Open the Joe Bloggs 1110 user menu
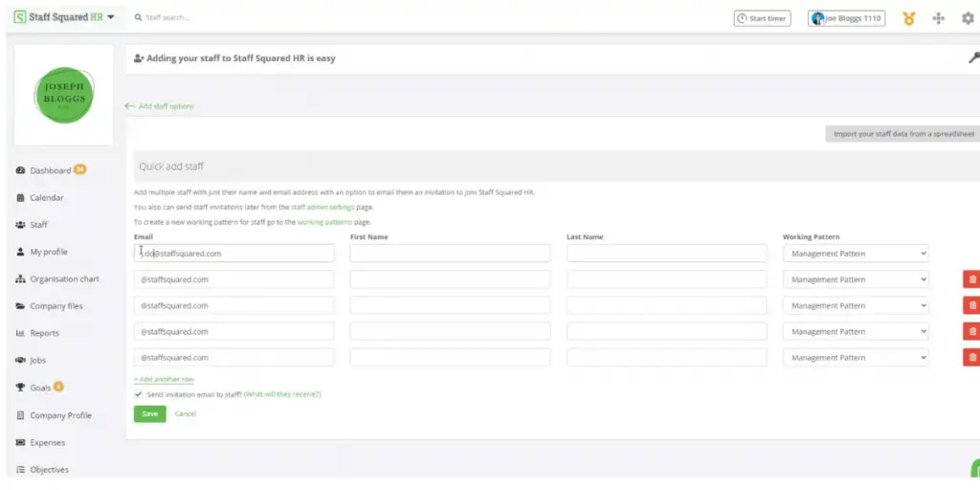Image resolution: width=980 pixels, height=490 pixels. point(846,18)
